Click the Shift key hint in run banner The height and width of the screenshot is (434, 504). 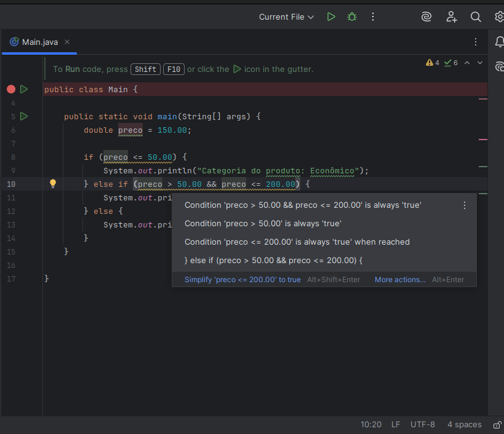pyautogui.click(x=145, y=69)
